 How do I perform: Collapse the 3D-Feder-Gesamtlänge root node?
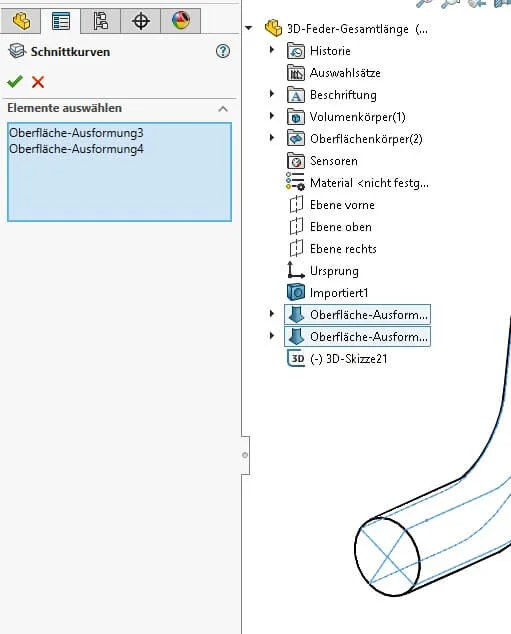[x=249, y=28]
